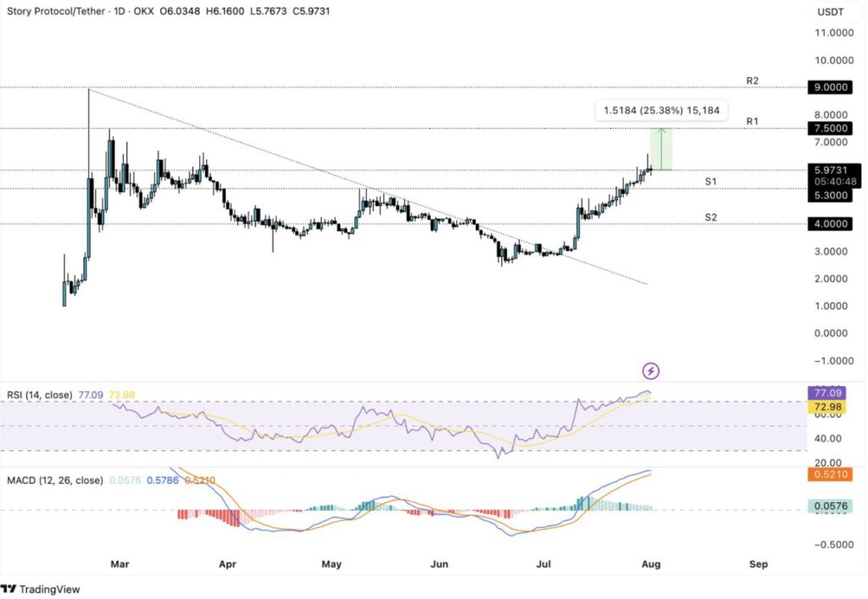
Task: Click the R2 resistance label
Action: pyautogui.click(x=752, y=80)
